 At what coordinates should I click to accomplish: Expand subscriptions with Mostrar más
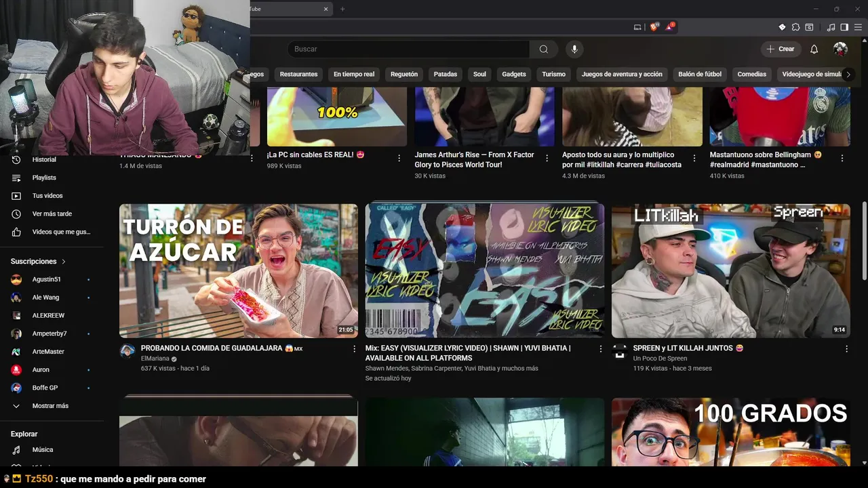coord(52,406)
